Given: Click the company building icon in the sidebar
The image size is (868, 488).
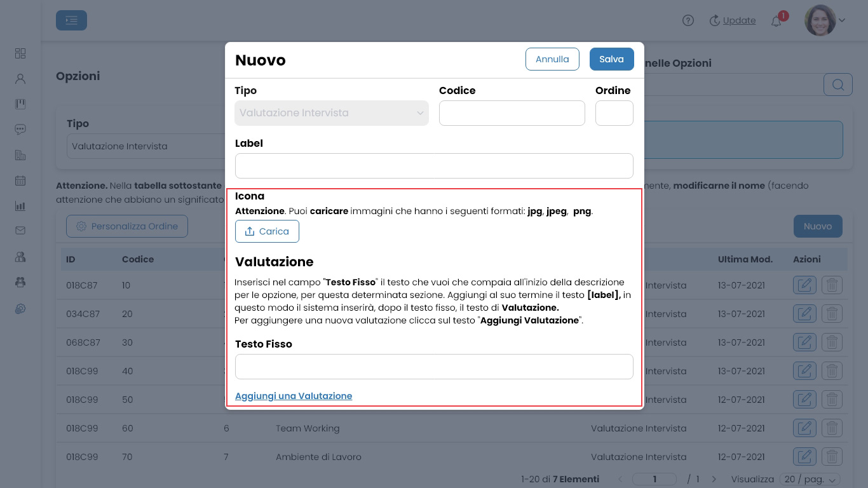Looking at the screenshot, I should click(x=20, y=155).
